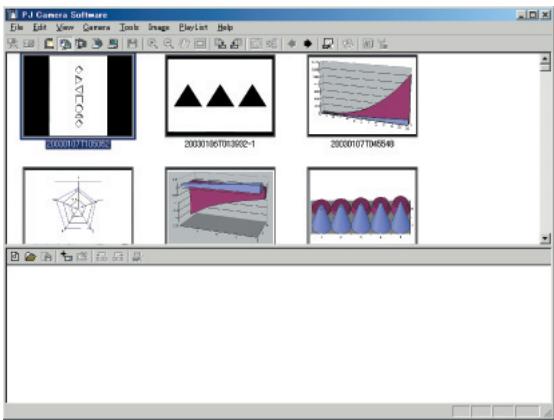Select the three black triangles thumbnail
Screen dimensions: 554x420
pos(220,96)
